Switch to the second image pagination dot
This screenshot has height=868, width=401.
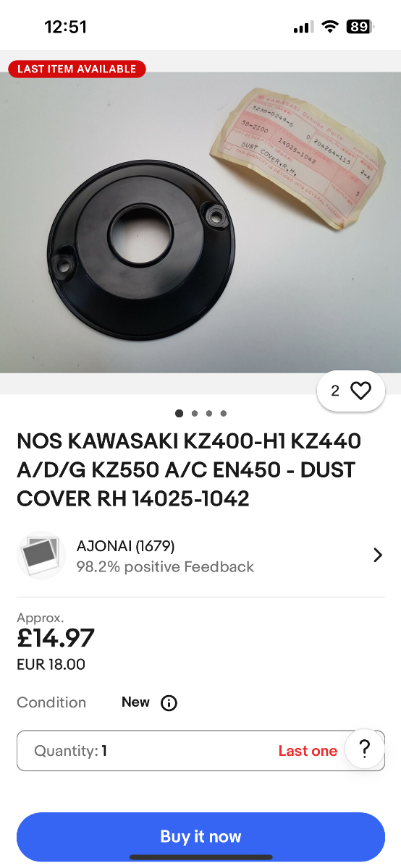tap(195, 414)
